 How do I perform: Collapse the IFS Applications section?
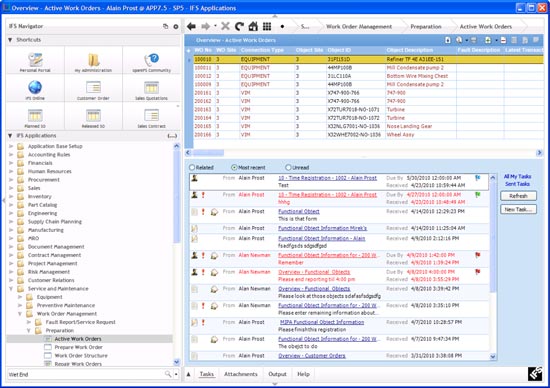(x=10, y=136)
